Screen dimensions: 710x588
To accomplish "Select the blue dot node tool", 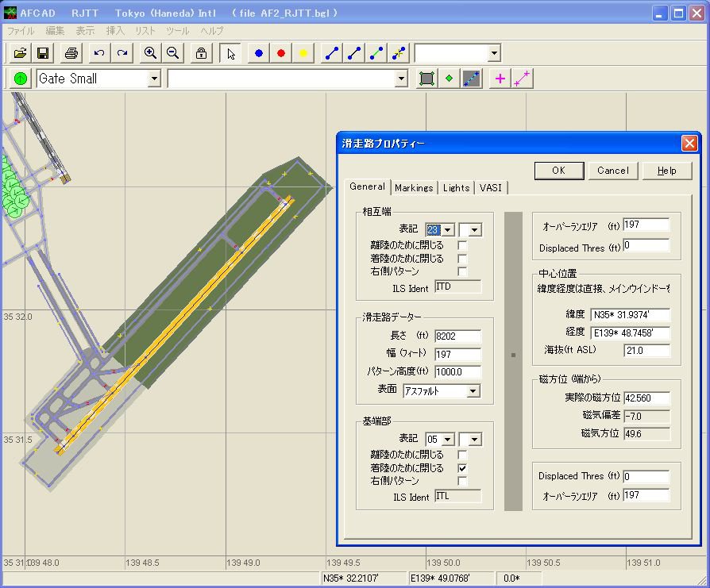I will point(258,53).
